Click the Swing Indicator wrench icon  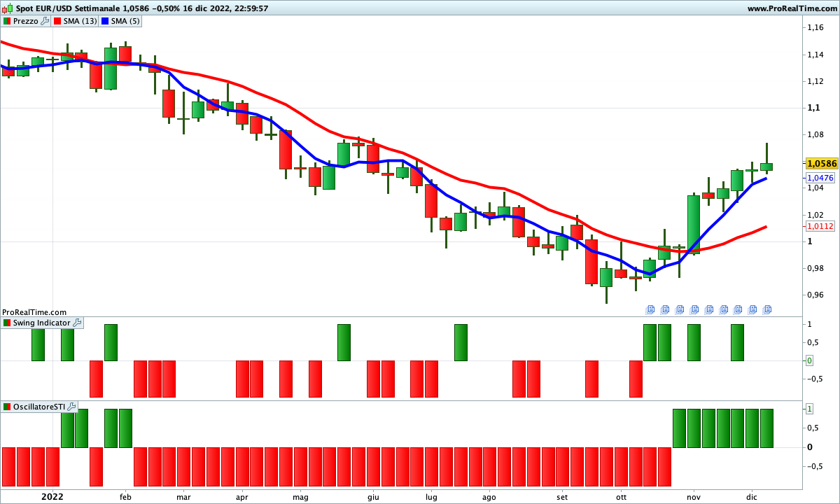point(77,323)
